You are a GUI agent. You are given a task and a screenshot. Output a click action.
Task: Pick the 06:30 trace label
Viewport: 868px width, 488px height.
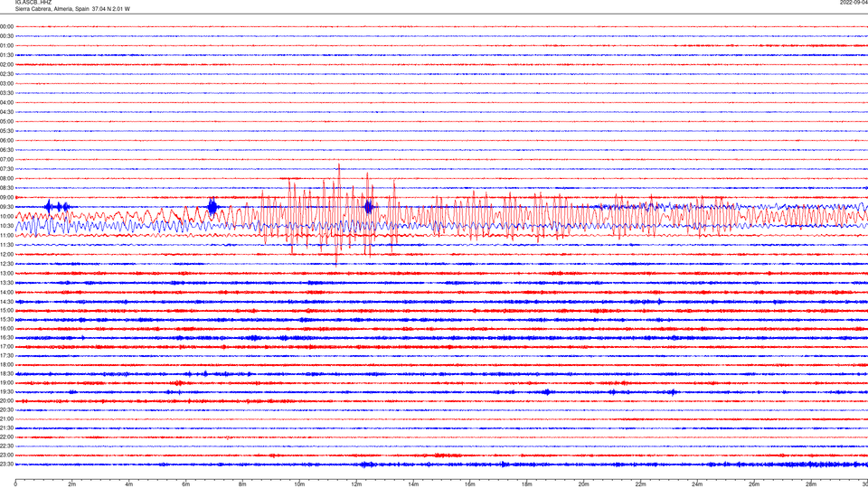(x=6, y=150)
